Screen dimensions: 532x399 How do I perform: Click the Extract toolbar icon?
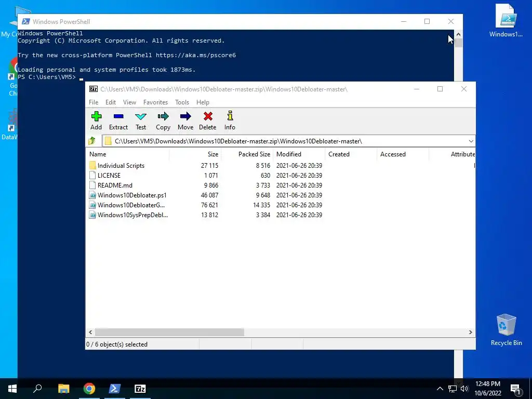(118, 121)
